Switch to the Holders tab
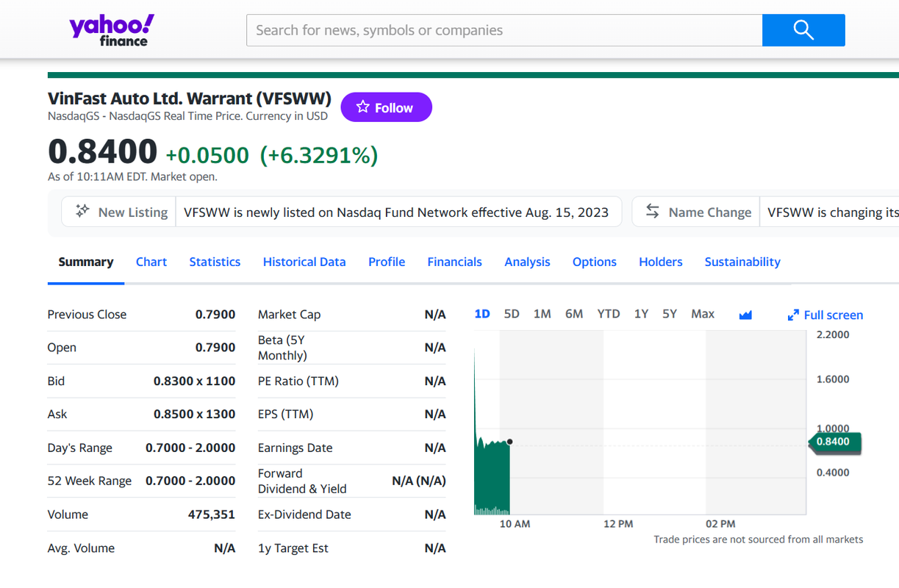Viewport: 899px width, 588px height. (660, 262)
